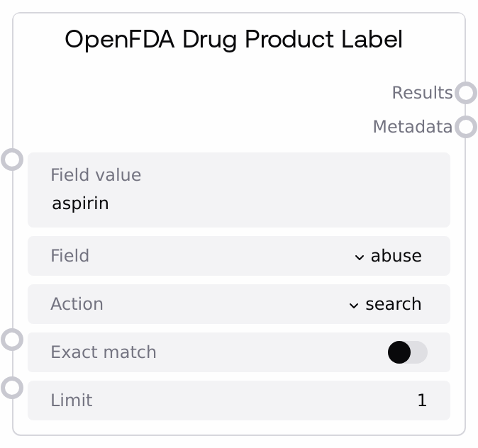
Task: Click the aspirin text in Field value
Action: (x=80, y=204)
